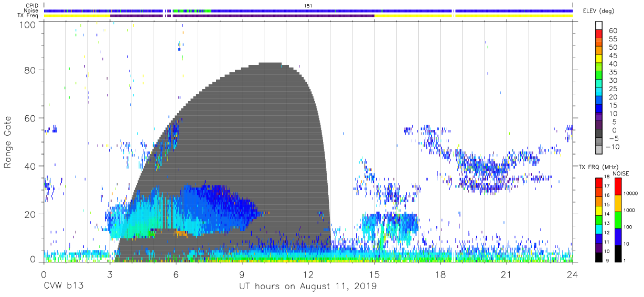Click the "ELEV (deg)" colorbar title
644x297 pixels.
599,11
